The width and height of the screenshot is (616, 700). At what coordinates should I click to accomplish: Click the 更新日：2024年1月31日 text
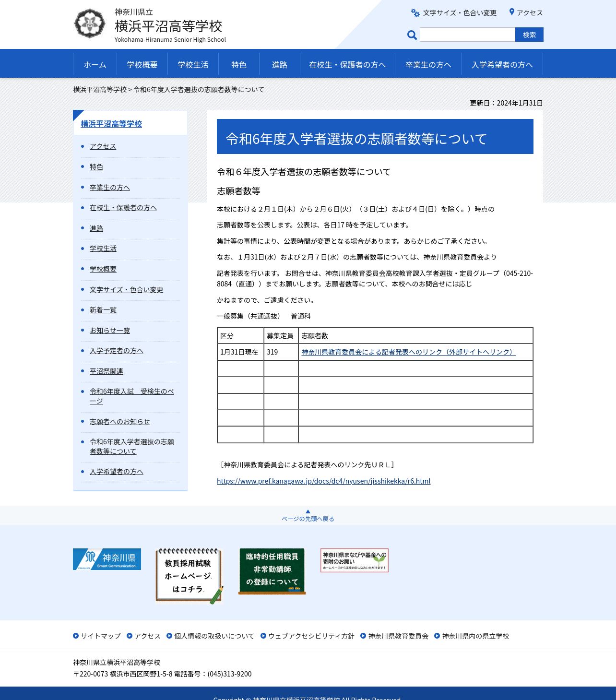506,103
